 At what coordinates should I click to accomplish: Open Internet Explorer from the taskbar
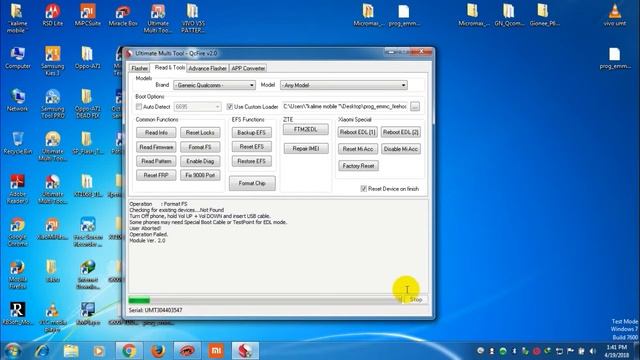tap(42, 351)
